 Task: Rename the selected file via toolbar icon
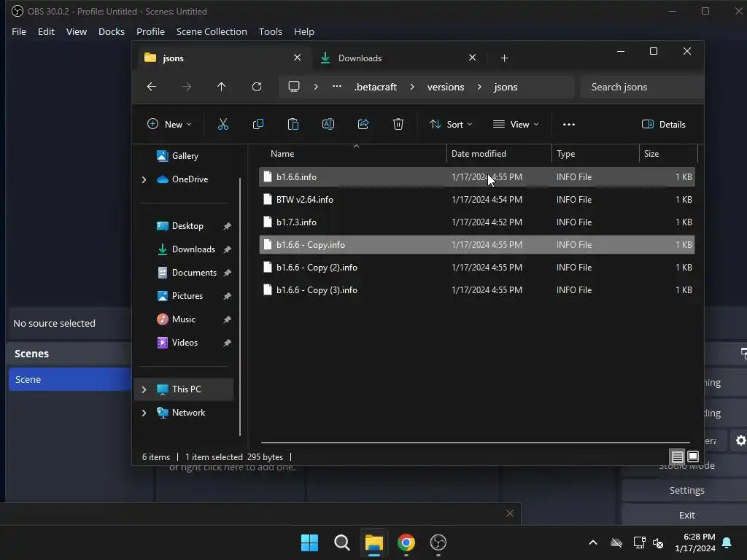point(328,124)
